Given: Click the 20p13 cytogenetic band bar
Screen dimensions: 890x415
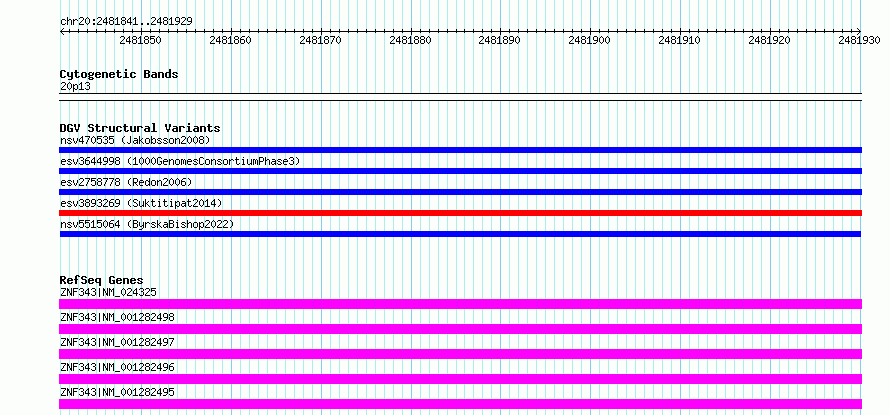Looking at the screenshot, I should coord(460,97).
